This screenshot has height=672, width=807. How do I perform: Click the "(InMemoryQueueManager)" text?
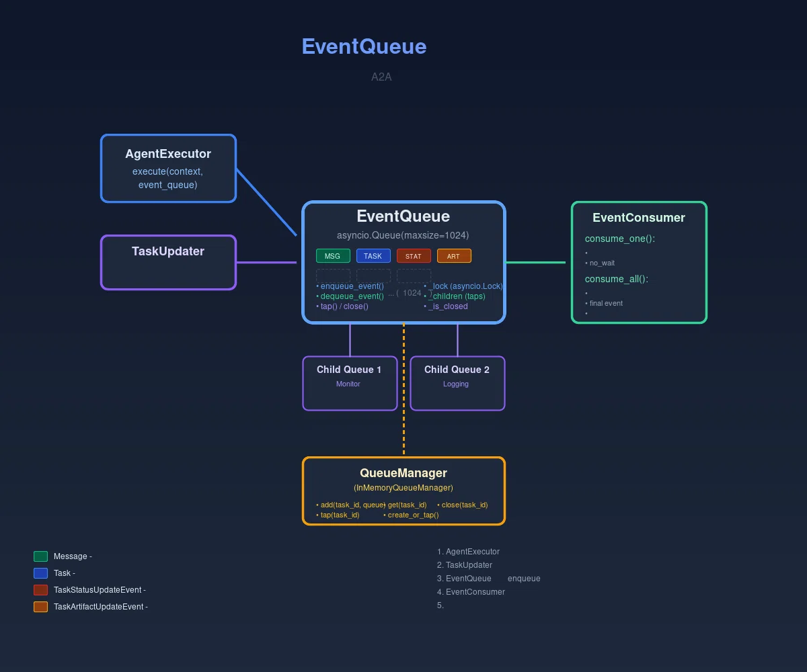[403, 488]
